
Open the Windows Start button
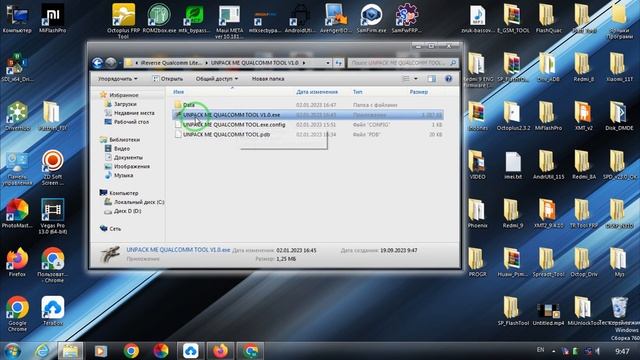pos(12,351)
